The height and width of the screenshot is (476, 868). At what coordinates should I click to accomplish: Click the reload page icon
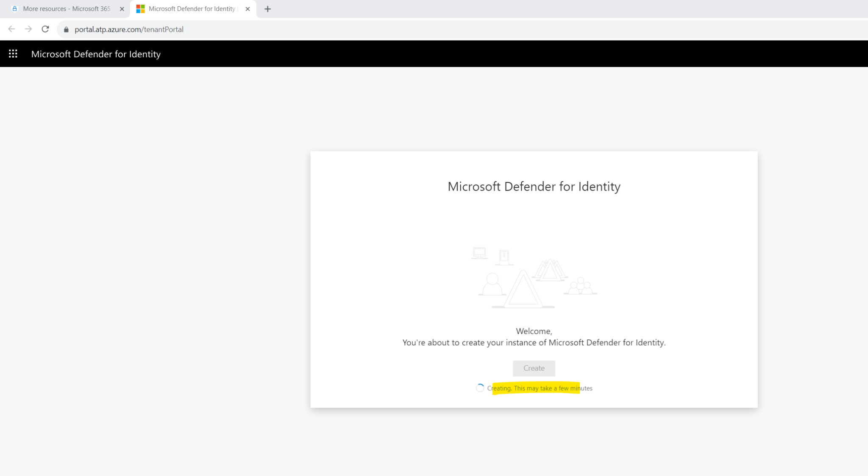[45, 29]
